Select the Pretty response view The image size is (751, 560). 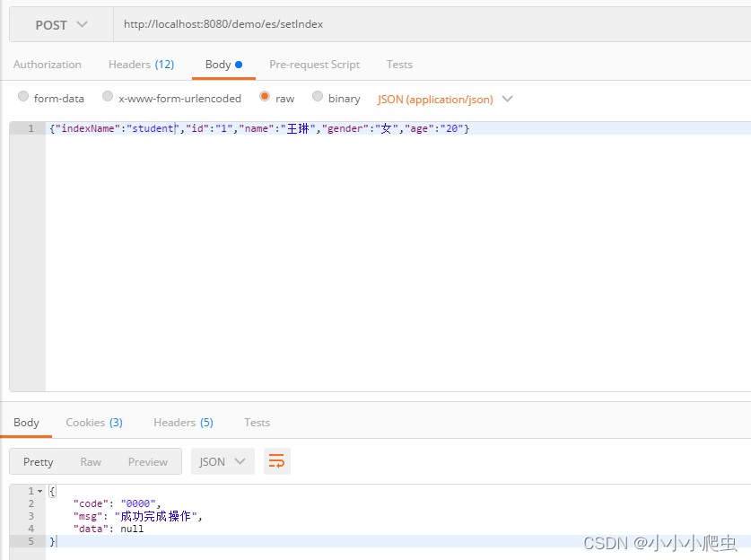[39, 462]
